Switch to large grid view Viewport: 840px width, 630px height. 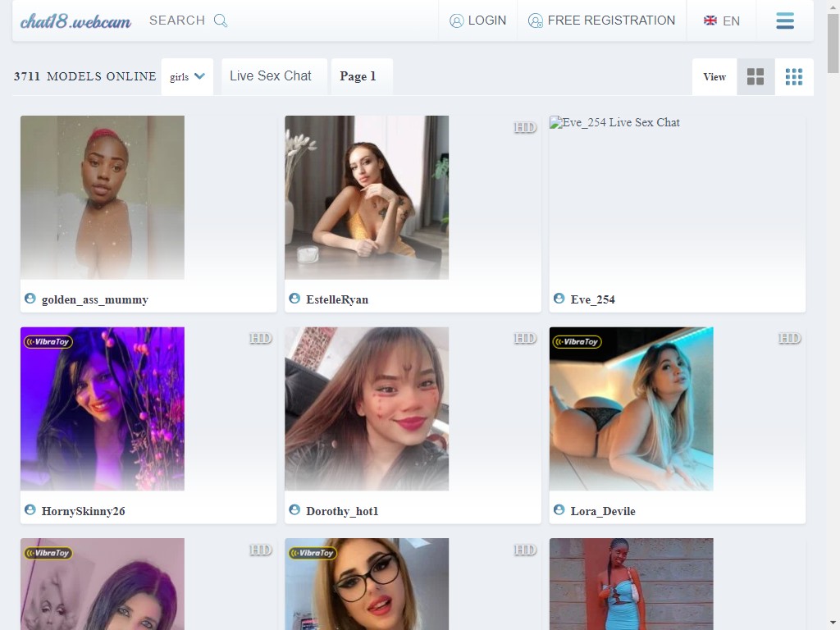(756, 77)
